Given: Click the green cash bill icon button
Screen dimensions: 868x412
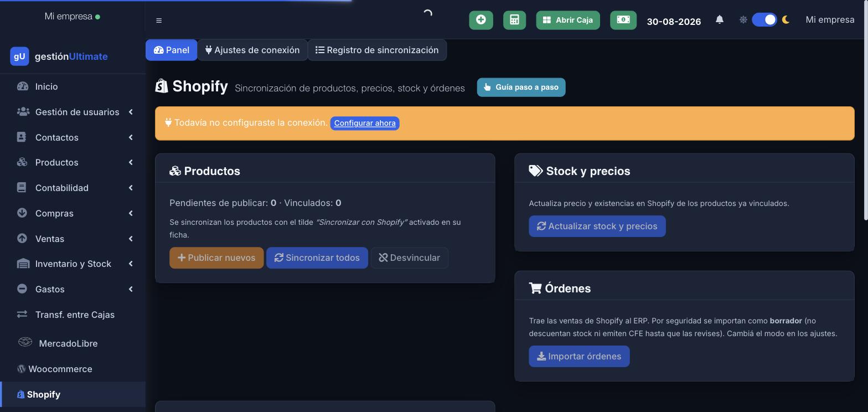Looking at the screenshot, I should tap(623, 20).
